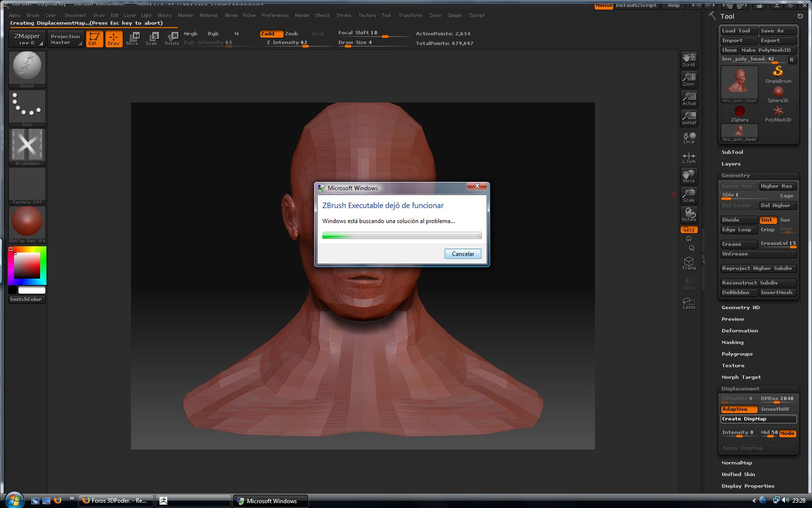The width and height of the screenshot is (812, 508).
Task: Open the Stitch1 brush picker
Action: point(27,69)
